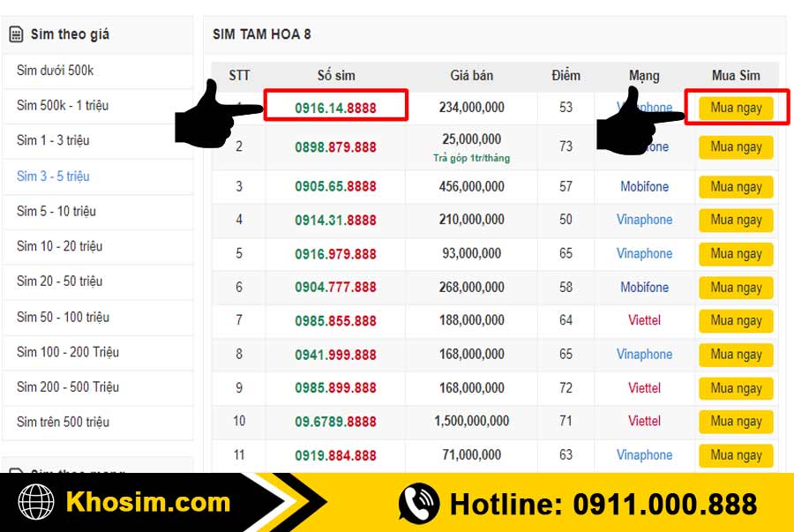Click the phone icon beside Hotline
This screenshot has width=794, height=532.
[x=419, y=504]
